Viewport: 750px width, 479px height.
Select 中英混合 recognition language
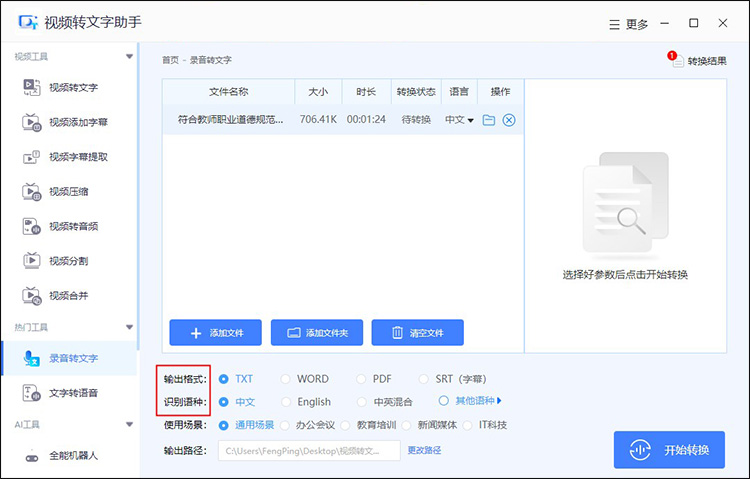click(362, 402)
